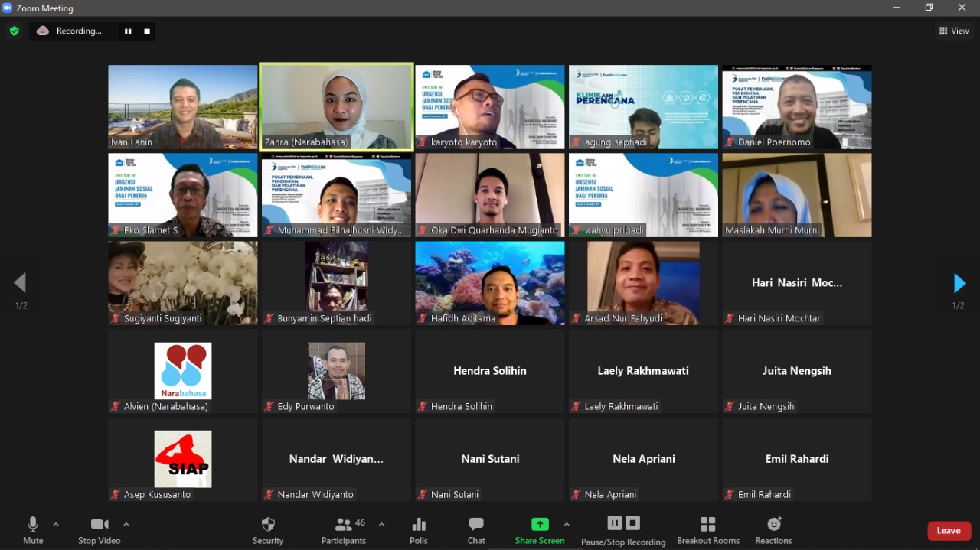This screenshot has height=550, width=980.
Task: Expand video options arrow beside Stop Video
Action: (126, 525)
